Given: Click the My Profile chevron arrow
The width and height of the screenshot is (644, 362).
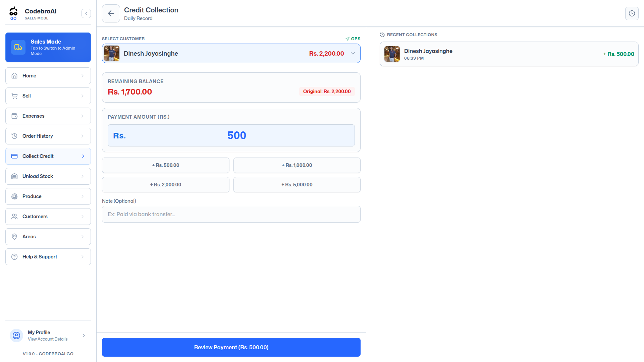Looking at the screenshot, I should point(84,336).
